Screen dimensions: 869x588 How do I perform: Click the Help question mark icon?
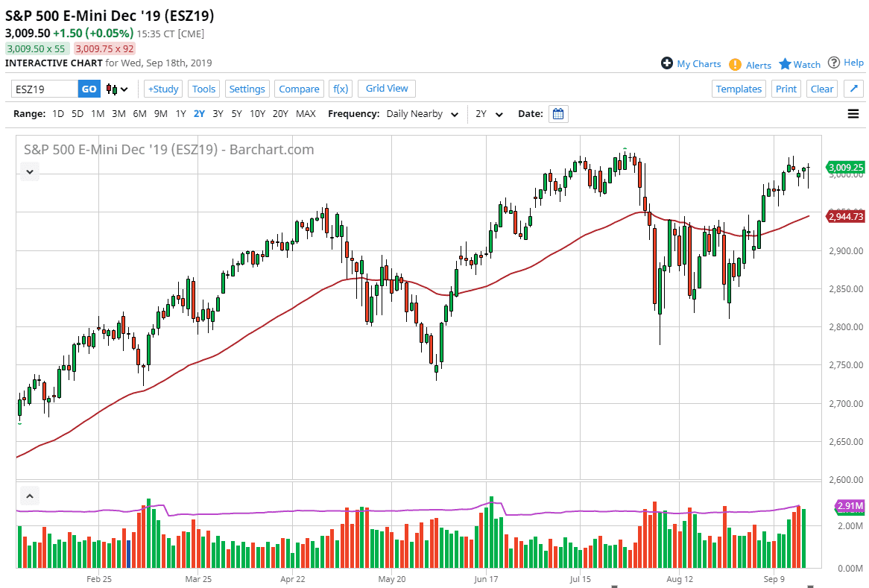[834, 63]
